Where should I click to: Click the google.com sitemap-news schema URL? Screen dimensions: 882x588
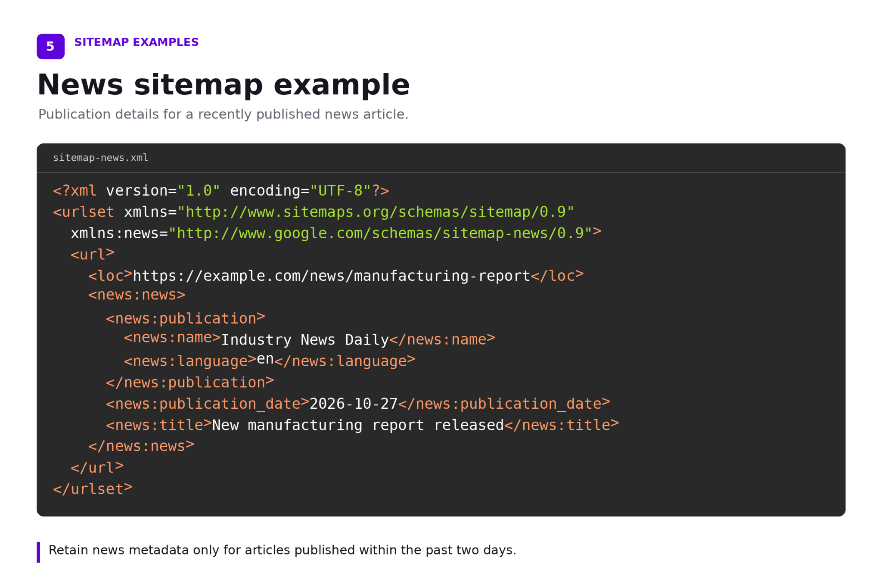pos(380,233)
